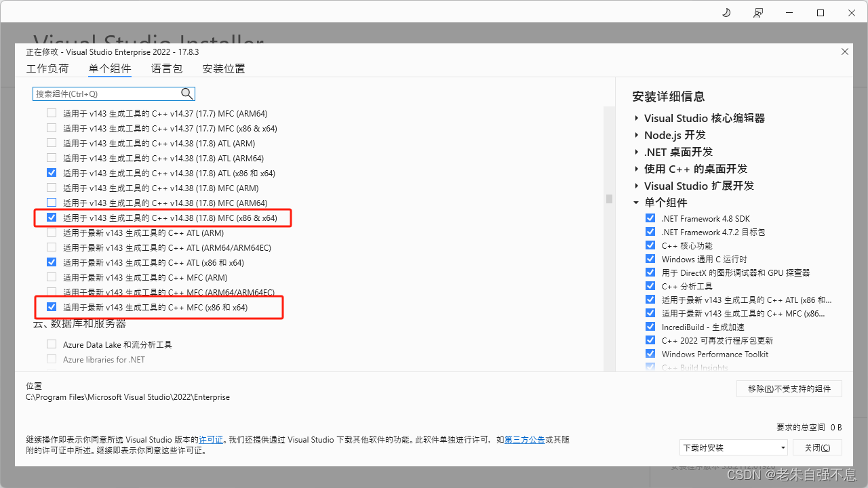Uncheck 最新 v143 C++ MFC (x86 和 x64) in list
868x488 pixels.
click(x=52, y=307)
